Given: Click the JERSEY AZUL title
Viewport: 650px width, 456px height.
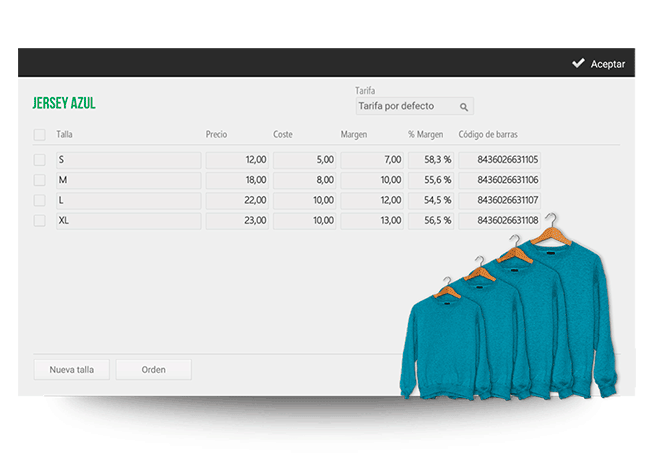Looking at the screenshot, I should click(64, 103).
